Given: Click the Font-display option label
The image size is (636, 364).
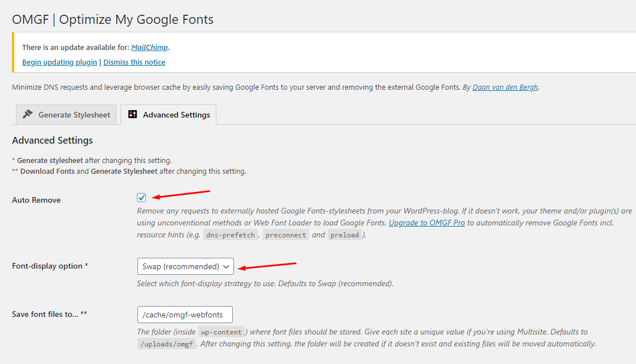Looking at the screenshot, I should 50,266.
